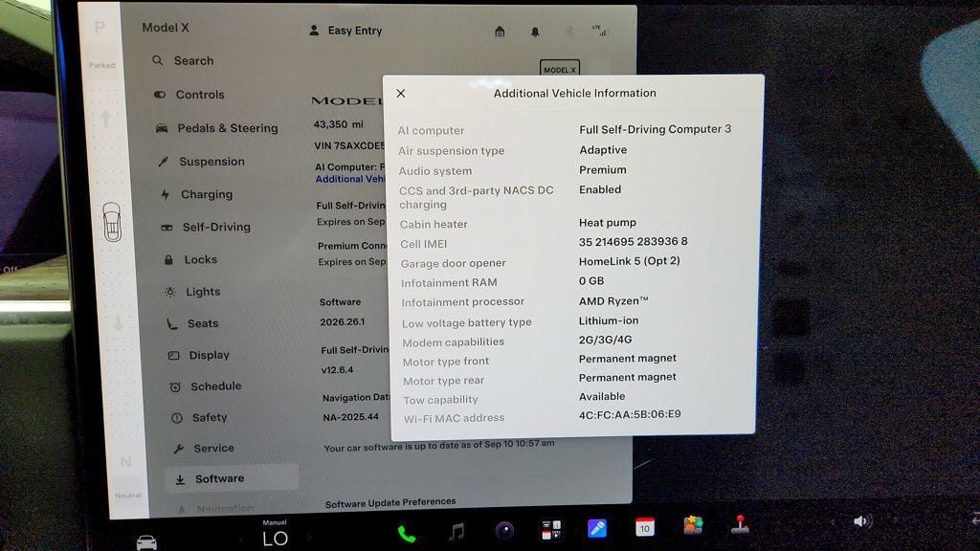Image resolution: width=980 pixels, height=551 pixels.
Task: Tap the car controls icon in dock
Action: [146, 542]
